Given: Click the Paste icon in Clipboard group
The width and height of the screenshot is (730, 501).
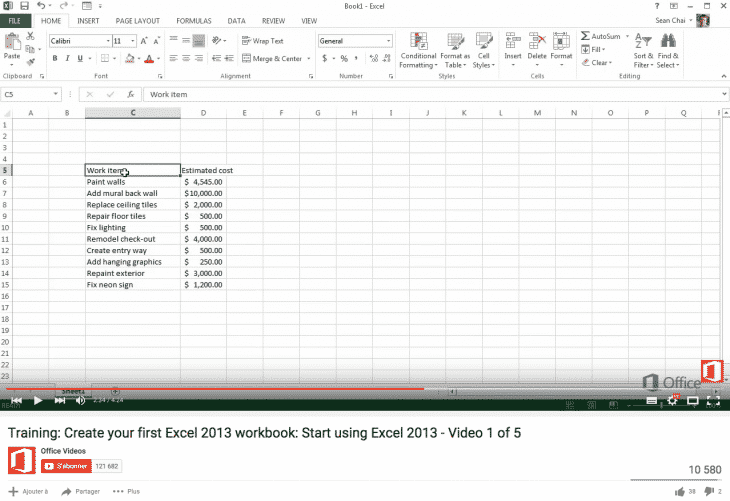Looking at the screenshot, I should point(14,44).
